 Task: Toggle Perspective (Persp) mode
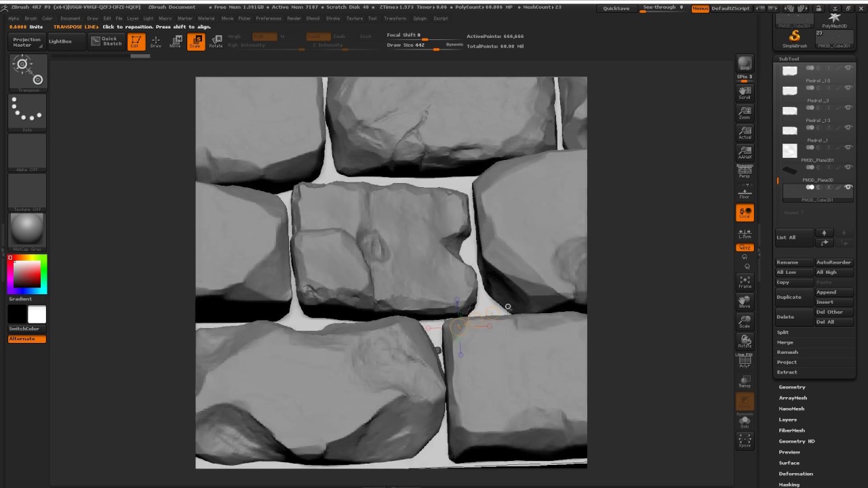tap(745, 172)
